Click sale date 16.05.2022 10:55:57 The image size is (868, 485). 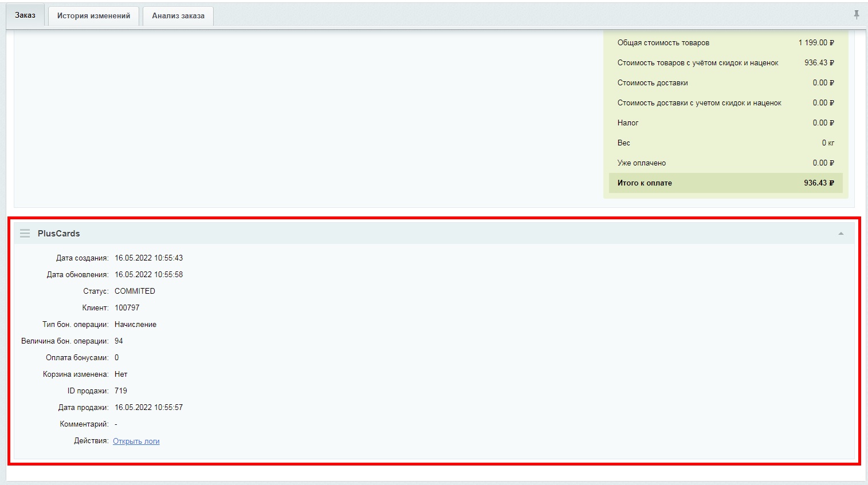click(148, 407)
